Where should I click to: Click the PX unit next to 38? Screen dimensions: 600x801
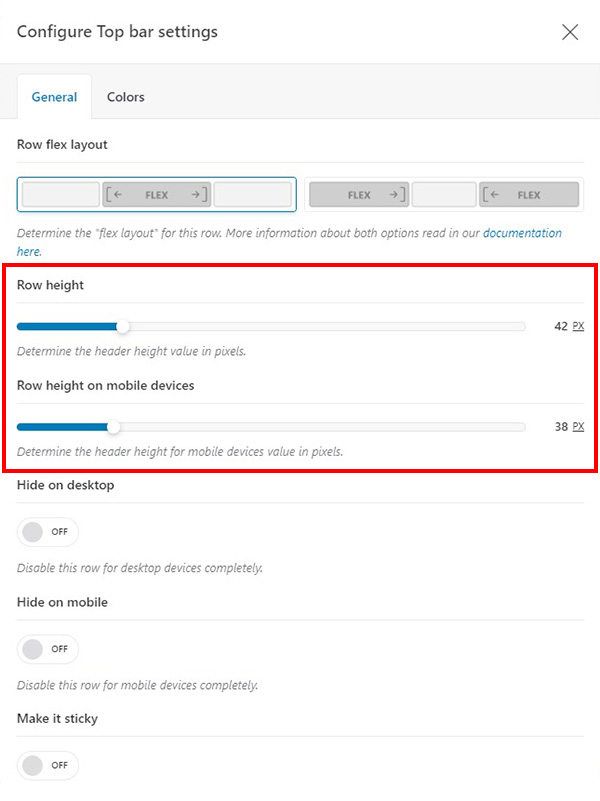[578, 426]
